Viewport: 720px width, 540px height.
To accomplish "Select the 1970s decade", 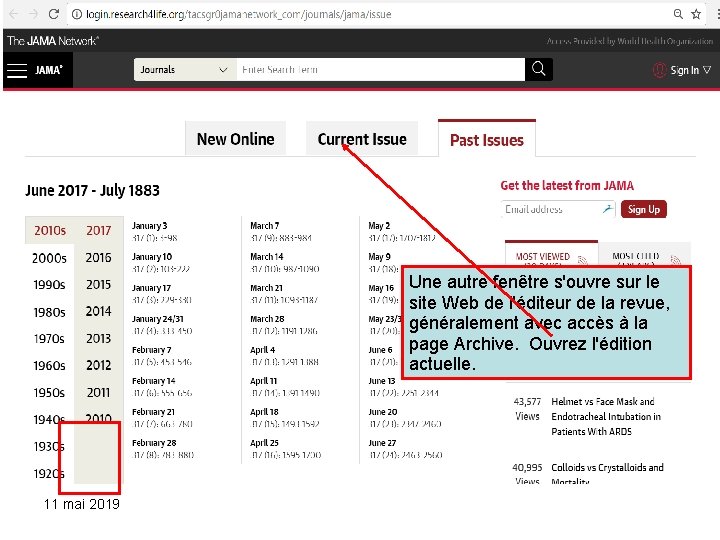I will (49, 339).
